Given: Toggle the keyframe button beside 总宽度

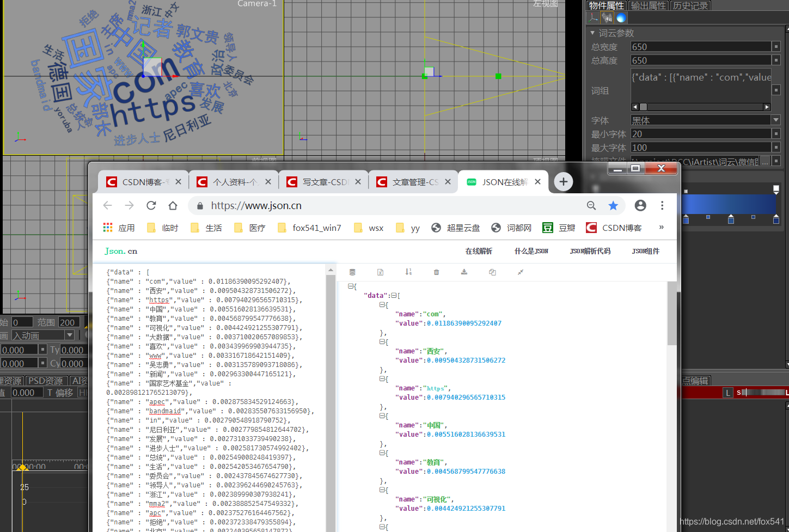Looking at the screenshot, I should point(776,46).
